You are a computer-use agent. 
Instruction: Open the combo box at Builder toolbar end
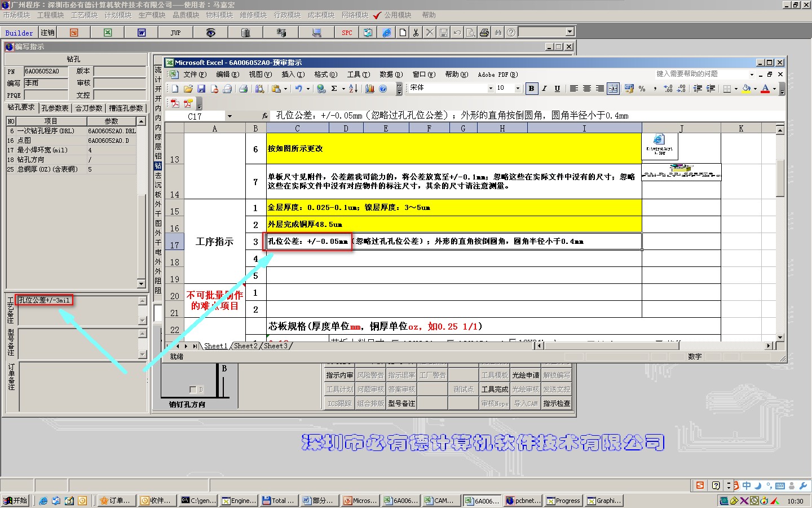(570, 32)
